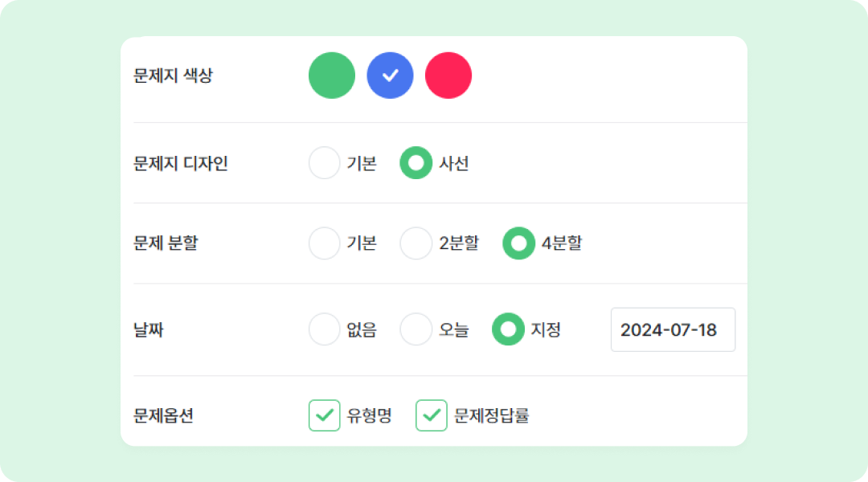Select the 2분할 split option

(416, 243)
